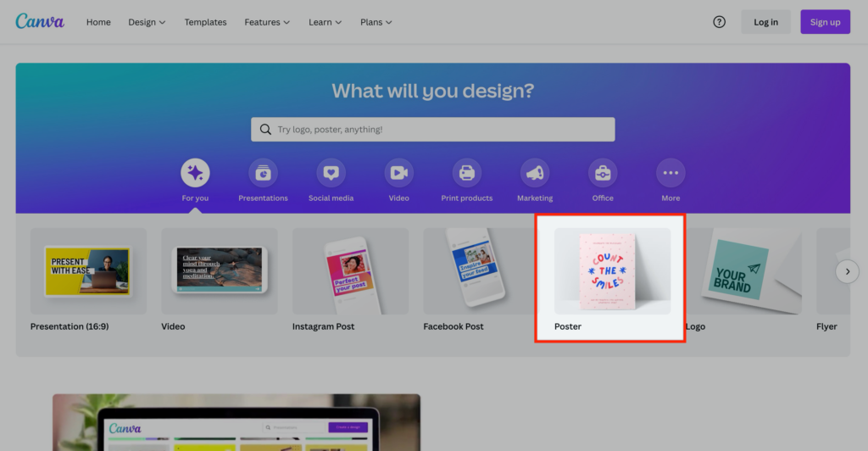This screenshot has height=451, width=868.
Task: Click the magnifier icon in search bar
Action: click(x=265, y=129)
